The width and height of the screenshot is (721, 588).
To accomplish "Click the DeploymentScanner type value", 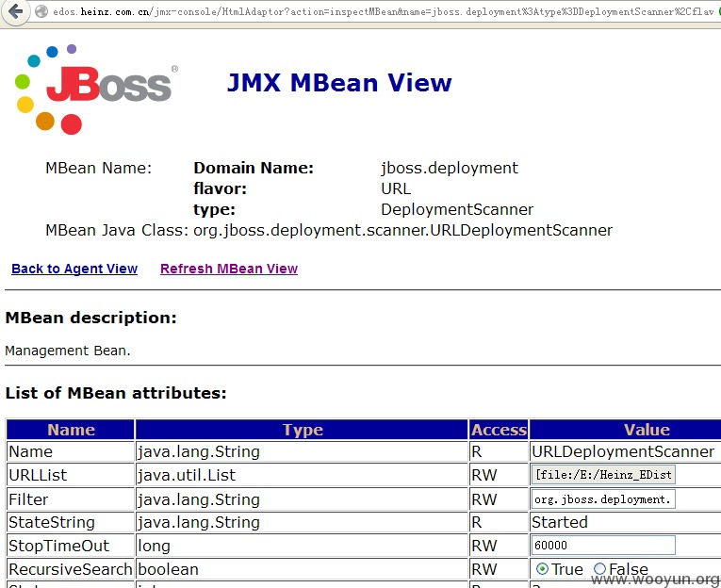I will click(x=457, y=209).
